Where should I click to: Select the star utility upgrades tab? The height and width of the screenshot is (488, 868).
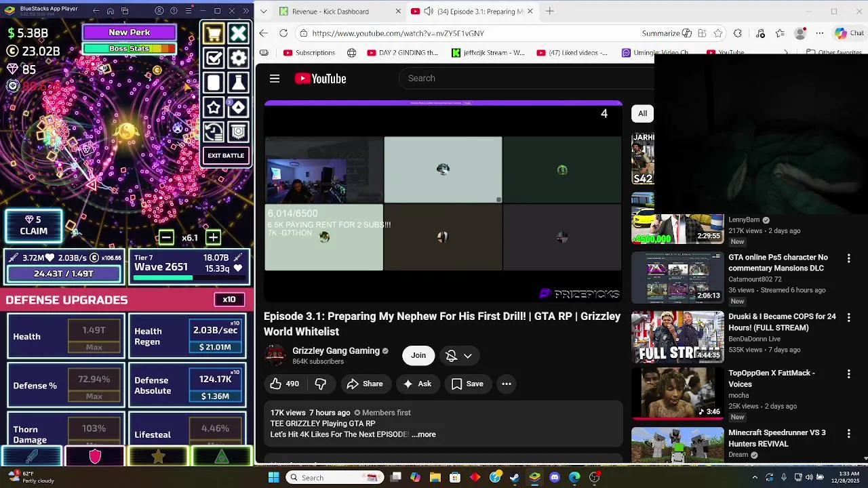[x=158, y=456]
